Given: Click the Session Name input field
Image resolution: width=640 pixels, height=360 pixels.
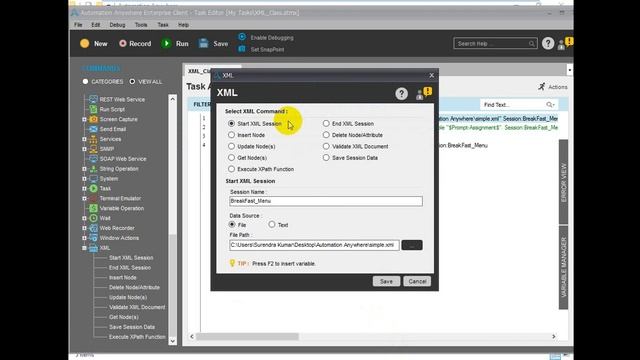Looking at the screenshot, I should coord(326,201).
